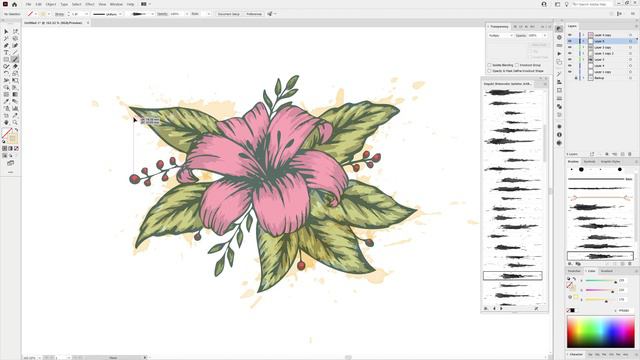Open the variable width profile dropdown
The width and height of the screenshot is (640, 360).
click(x=120, y=14)
